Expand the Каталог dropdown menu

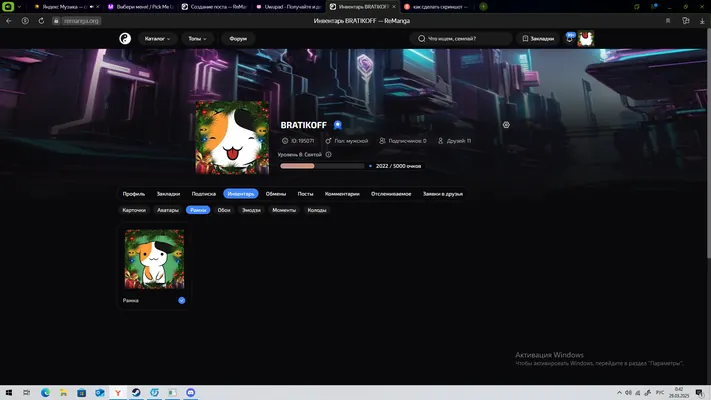pyautogui.click(x=157, y=39)
